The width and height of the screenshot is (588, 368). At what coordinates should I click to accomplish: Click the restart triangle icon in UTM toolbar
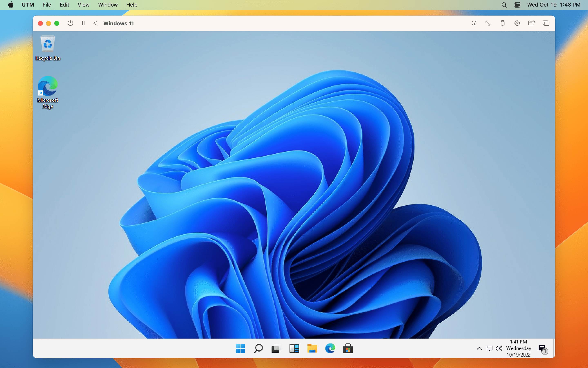(x=96, y=23)
